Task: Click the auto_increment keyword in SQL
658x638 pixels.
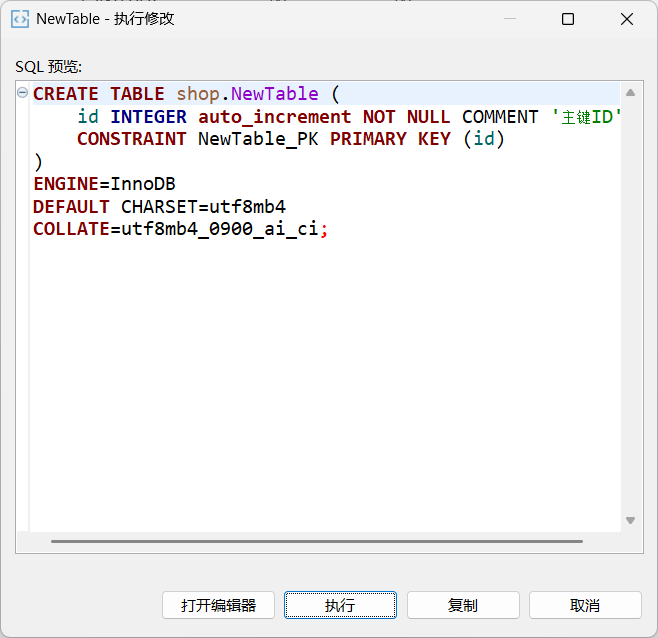Action: click(x=274, y=117)
